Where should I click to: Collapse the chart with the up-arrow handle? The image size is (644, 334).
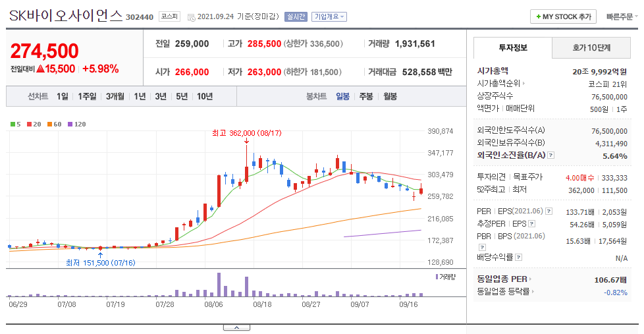coord(236,327)
